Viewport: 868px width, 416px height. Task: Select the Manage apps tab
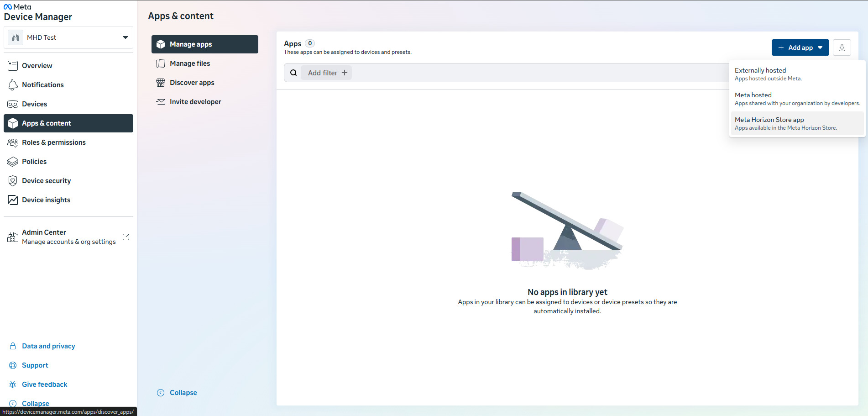pyautogui.click(x=205, y=44)
